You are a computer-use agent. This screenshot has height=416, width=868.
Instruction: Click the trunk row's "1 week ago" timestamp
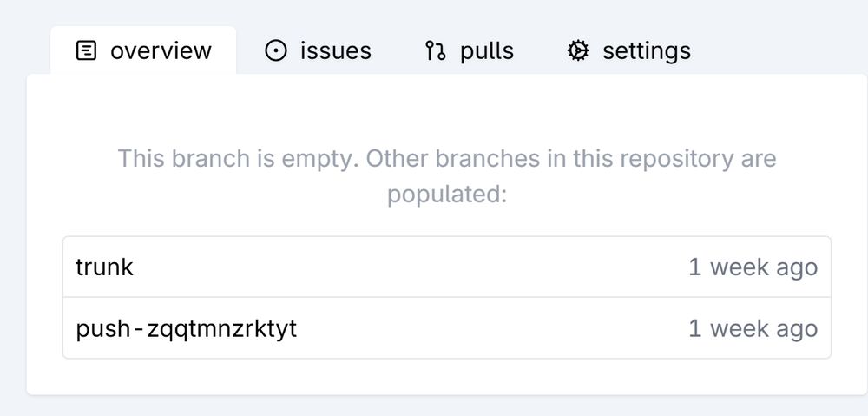[x=753, y=267]
